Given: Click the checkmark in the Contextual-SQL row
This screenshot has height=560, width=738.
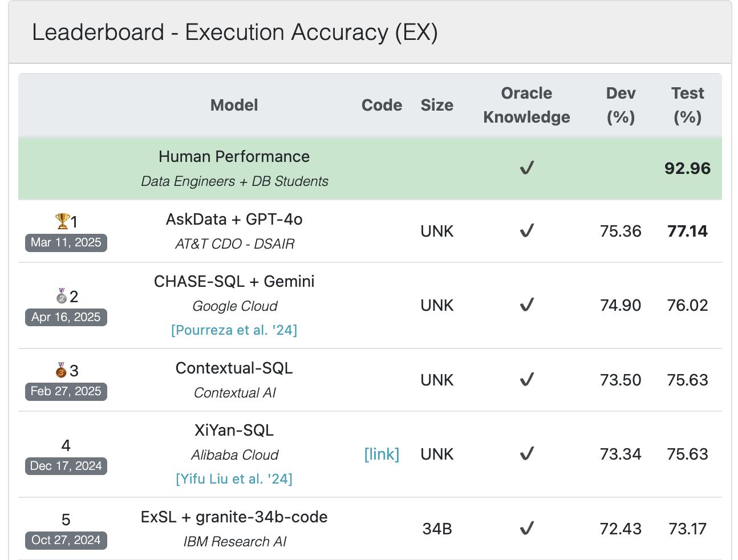Looking at the screenshot, I should click(527, 380).
